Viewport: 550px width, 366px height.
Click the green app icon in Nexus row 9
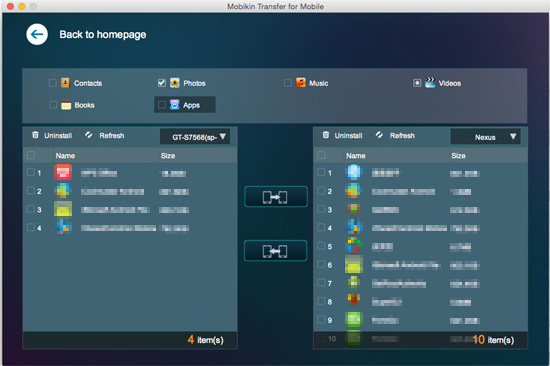tap(354, 319)
